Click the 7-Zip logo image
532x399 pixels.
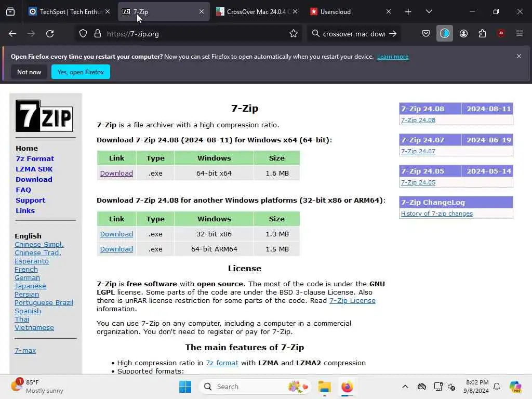point(44,116)
